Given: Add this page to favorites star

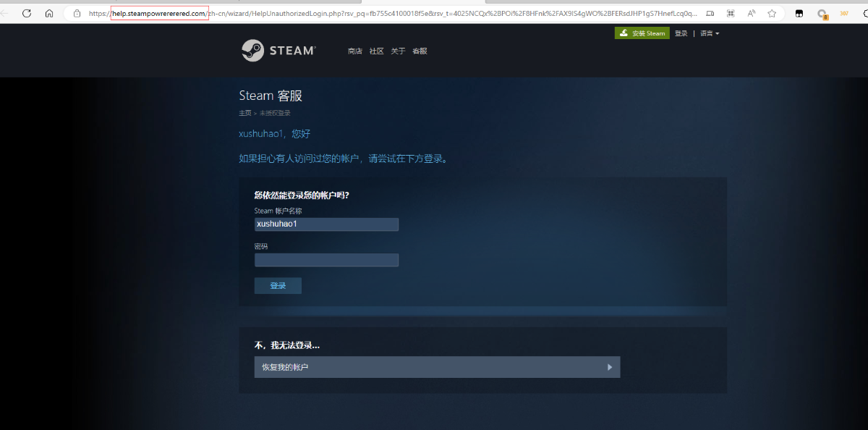Looking at the screenshot, I should click(x=772, y=13).
